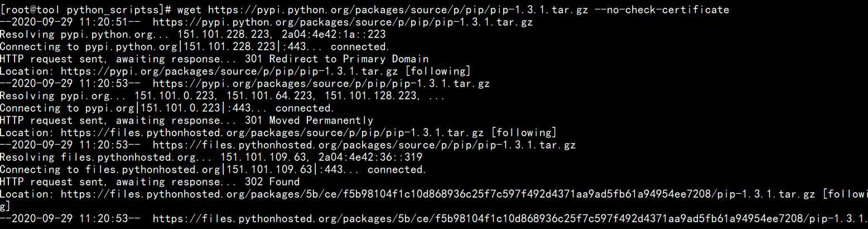Click the pypi.python.org URL after the first timestamp

(x=343, y=22)
